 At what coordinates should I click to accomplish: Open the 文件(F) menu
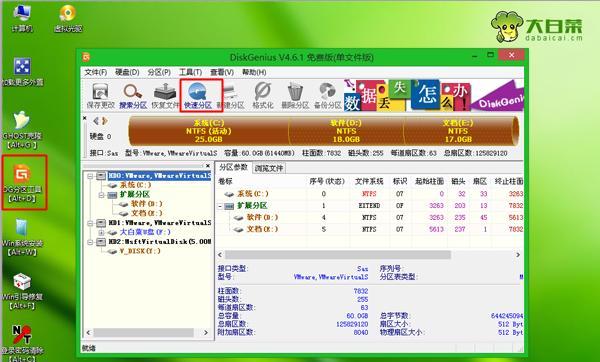click(x=95, y=72)
